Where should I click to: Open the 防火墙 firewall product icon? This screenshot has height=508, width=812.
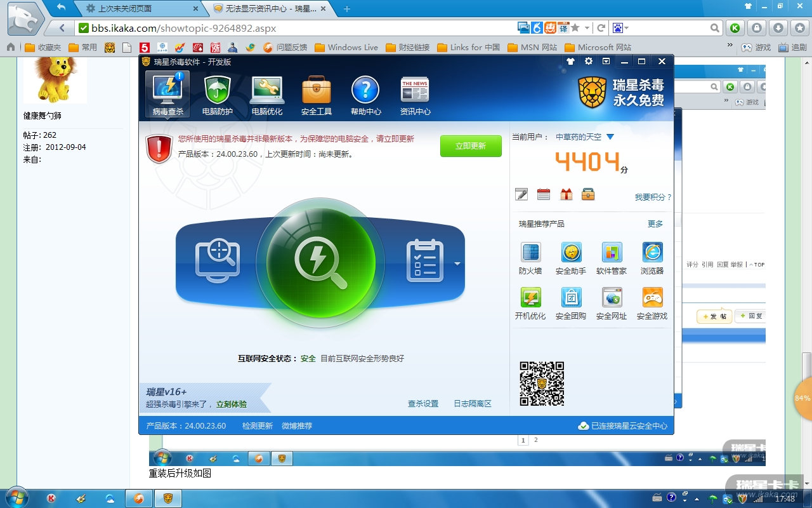pos(530,258)
